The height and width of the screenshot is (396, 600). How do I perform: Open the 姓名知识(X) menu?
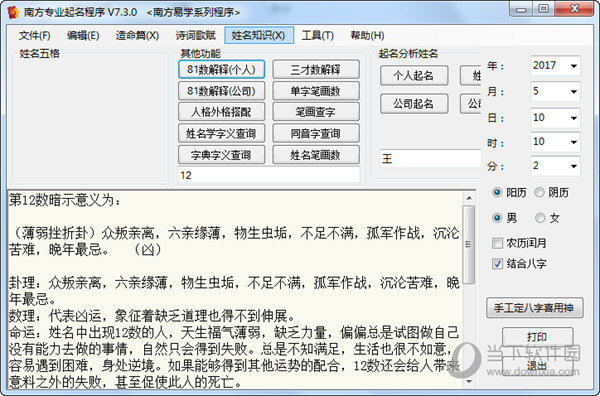(259, 36)
